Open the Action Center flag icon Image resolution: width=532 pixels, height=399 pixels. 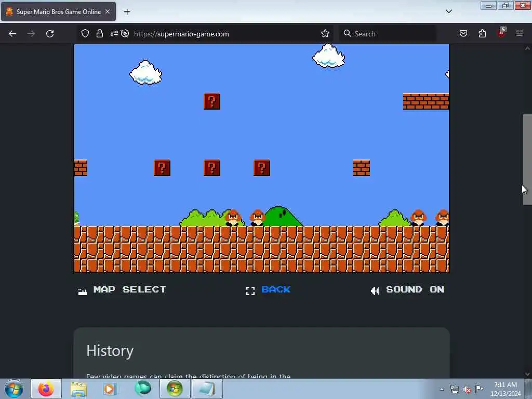pyautogui.click(x=479, y=389)
